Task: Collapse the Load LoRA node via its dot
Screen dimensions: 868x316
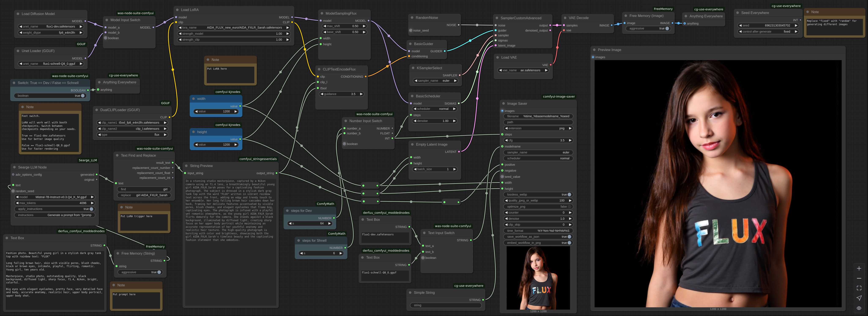Action: (177, 10)
